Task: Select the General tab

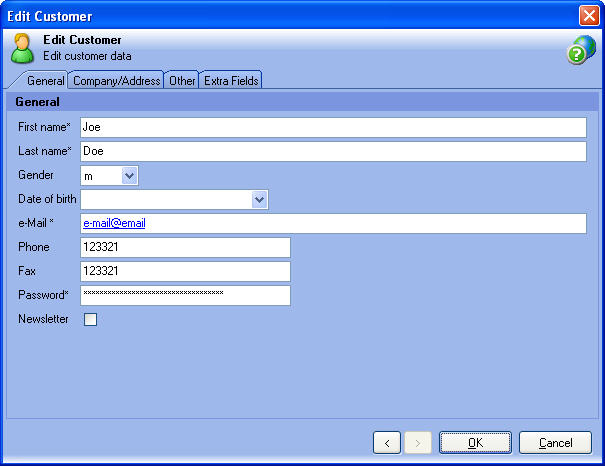Action: (x=46, y=81)
